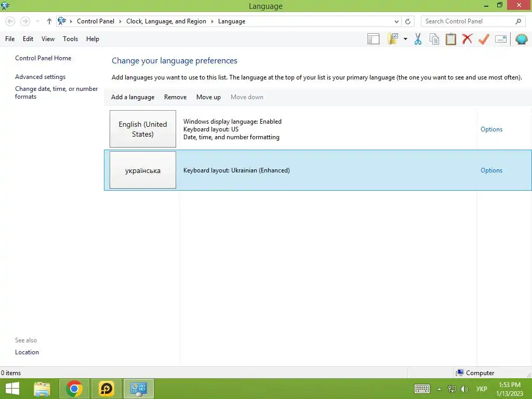Click the layout pane toolbar icon

[373, 39]
